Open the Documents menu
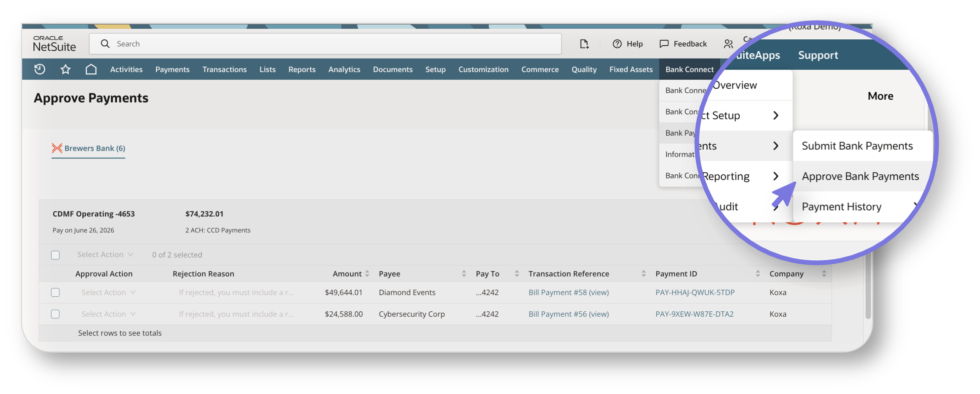Image resolution: width=980 pixels, height=394 pixels. pos(393,69)
